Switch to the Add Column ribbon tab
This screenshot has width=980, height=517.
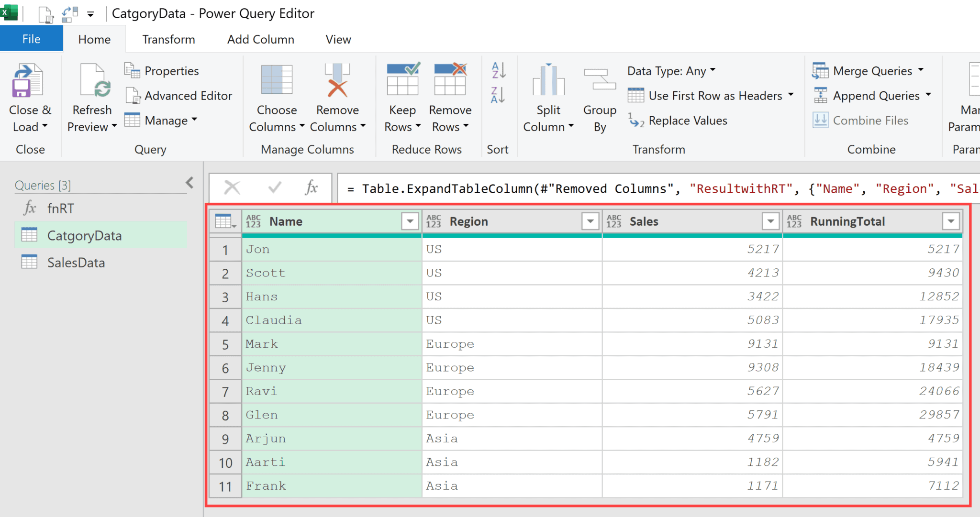coord(260,39)
